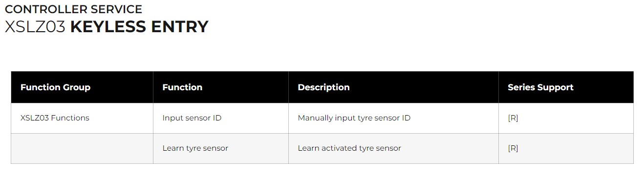Click Manually input tyre sensor ID description
The image size is (644, 179).
[x=354, y=118]
